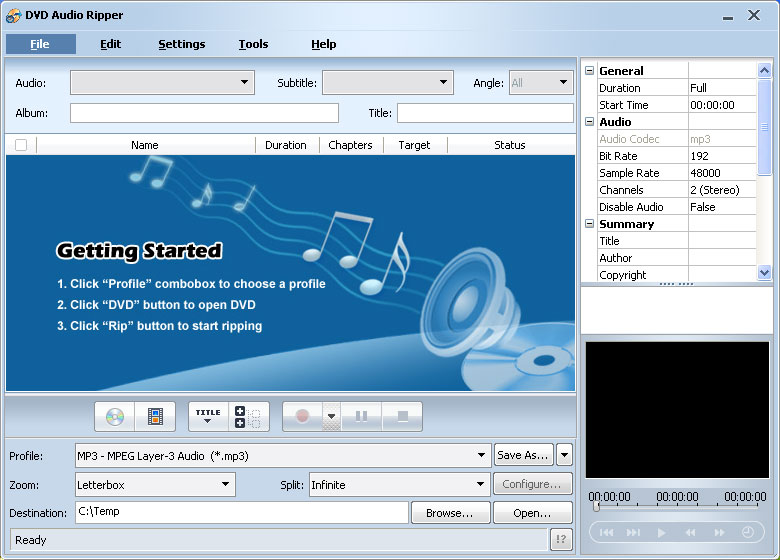Click the help button in status bar

(561, 540)
